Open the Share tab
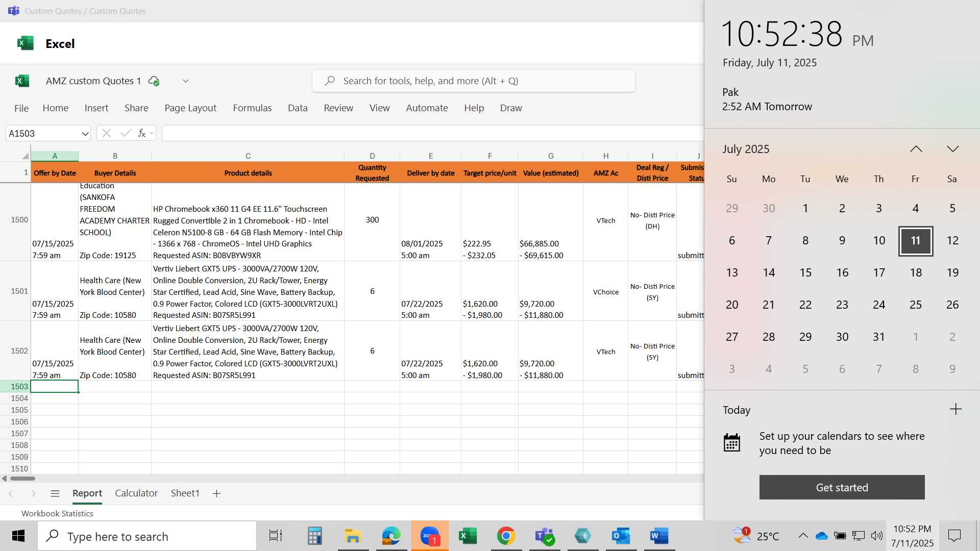The height and width of the screenshot is (551, 980). point(136,108)
